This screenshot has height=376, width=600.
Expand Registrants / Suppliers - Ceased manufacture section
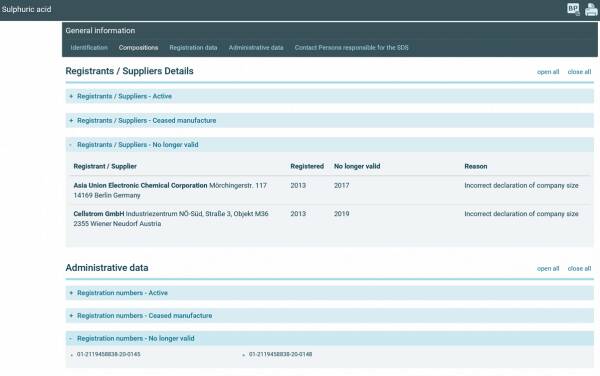pos(329,120)
